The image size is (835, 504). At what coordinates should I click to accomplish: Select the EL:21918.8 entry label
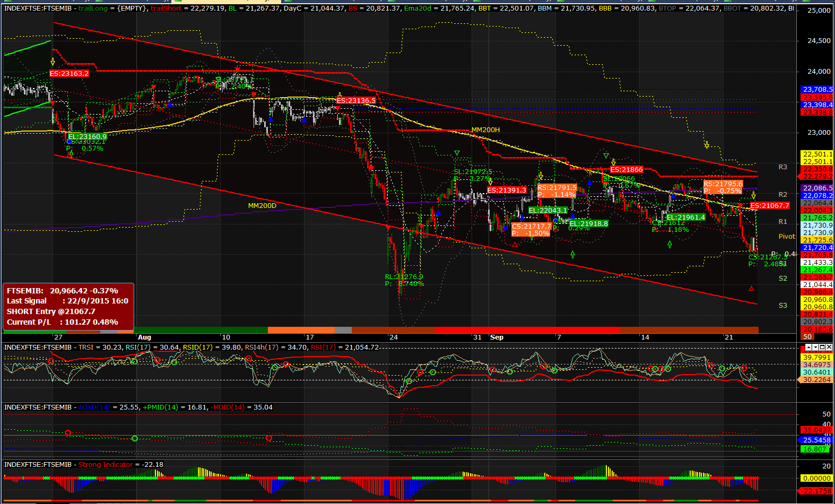(588, 224)
